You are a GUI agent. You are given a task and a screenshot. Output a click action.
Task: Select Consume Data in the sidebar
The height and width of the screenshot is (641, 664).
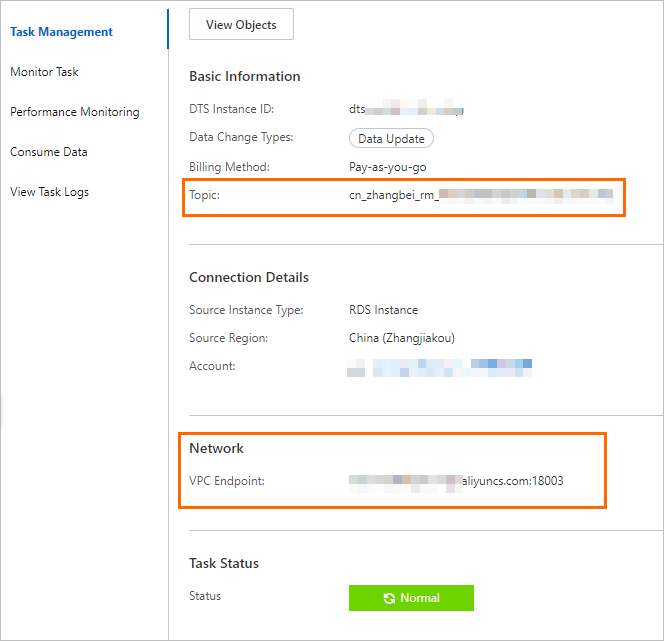[x=48, y=152]
